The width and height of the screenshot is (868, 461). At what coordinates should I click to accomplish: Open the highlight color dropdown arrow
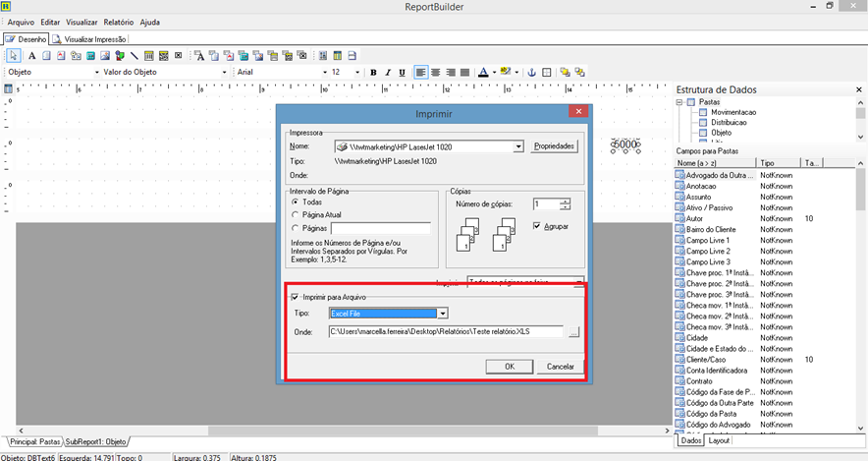coord(516,72)
